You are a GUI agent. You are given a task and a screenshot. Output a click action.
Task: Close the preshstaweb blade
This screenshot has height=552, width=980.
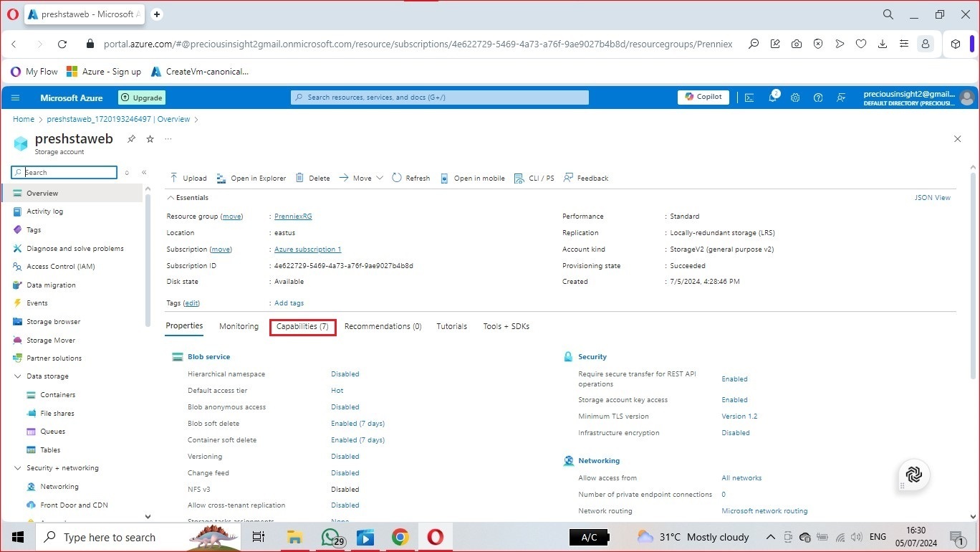point(958,139)
